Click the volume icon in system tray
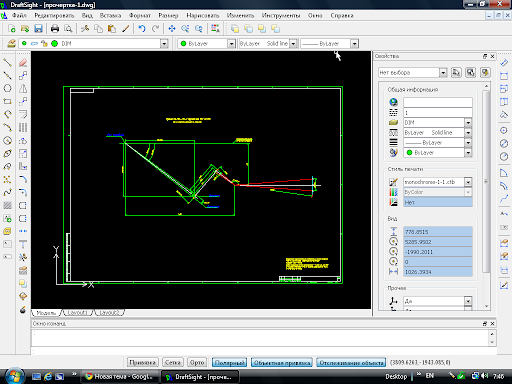The height and width of the screenshot is (384, 512). click(485, 376)
